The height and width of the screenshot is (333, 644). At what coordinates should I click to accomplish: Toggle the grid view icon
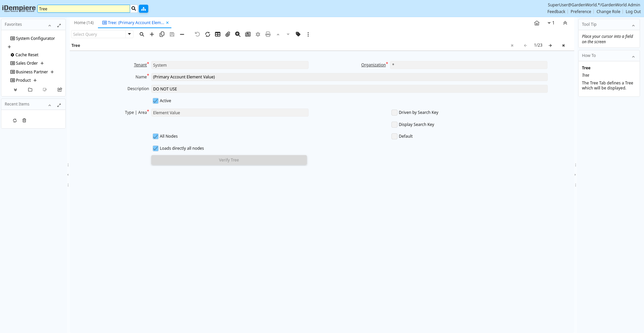pyautogui.click(x=218, y=34)
